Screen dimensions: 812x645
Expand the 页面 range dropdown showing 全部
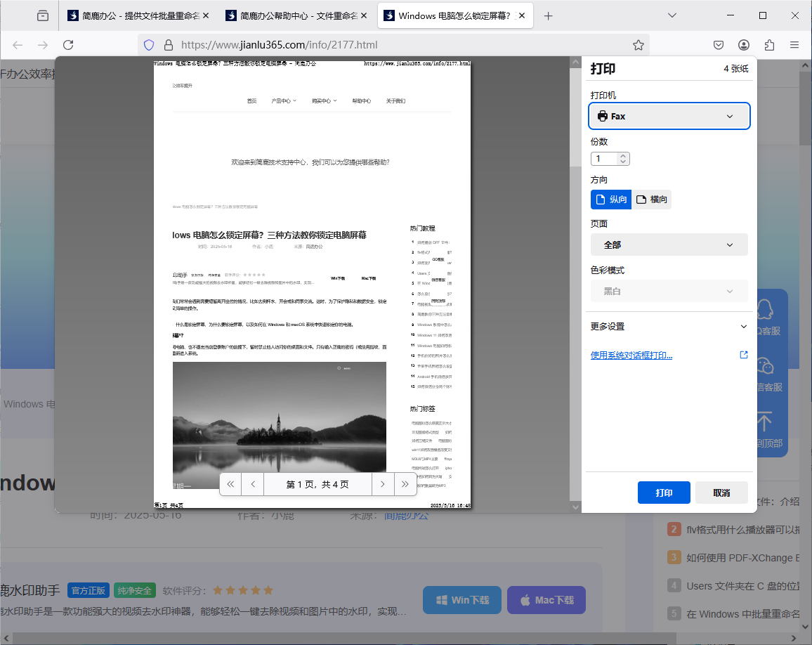pos(669,245)
